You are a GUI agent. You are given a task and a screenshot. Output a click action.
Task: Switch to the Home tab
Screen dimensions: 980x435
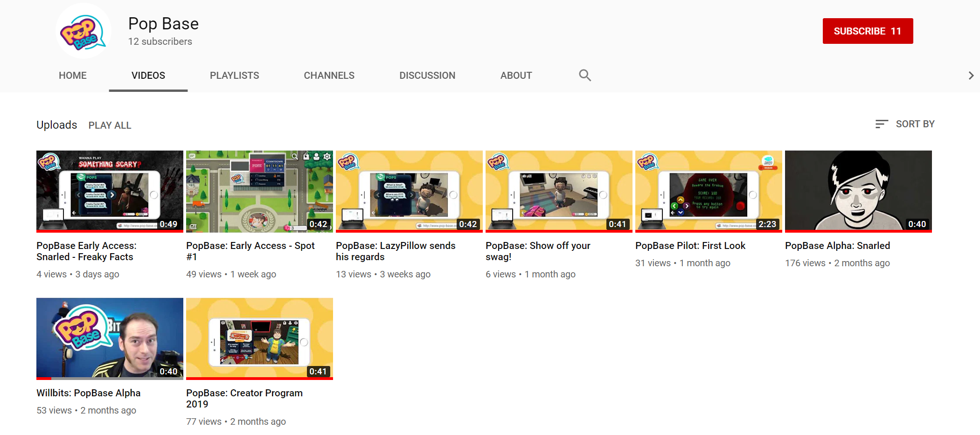(x=73, y=76)
